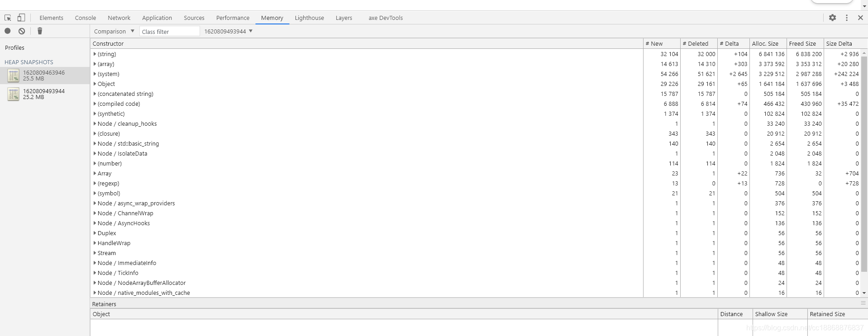Screen dimensions: 868x336
Task: Click scrollbar down arrow in constructor table
Action: [x=864, y=293]
